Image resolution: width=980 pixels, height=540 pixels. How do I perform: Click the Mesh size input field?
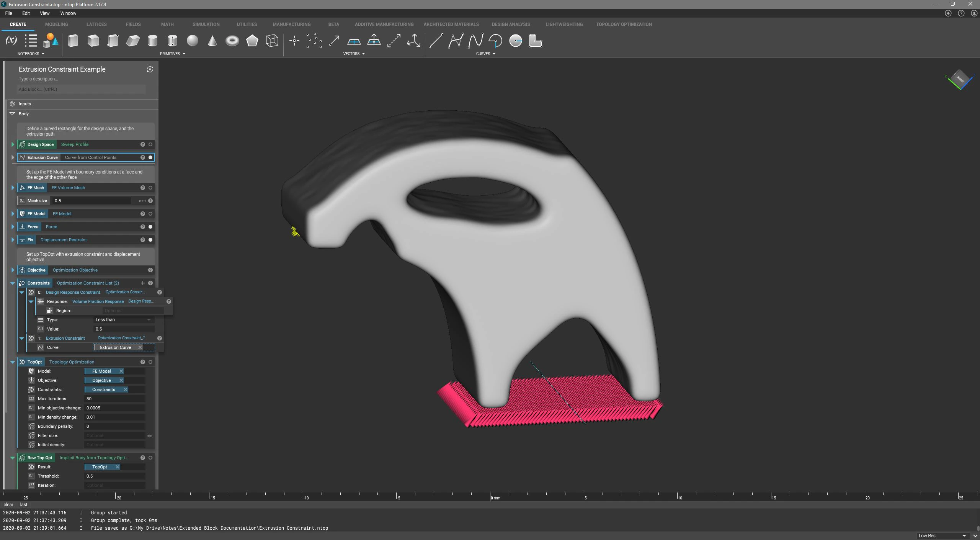click(91, 201)
